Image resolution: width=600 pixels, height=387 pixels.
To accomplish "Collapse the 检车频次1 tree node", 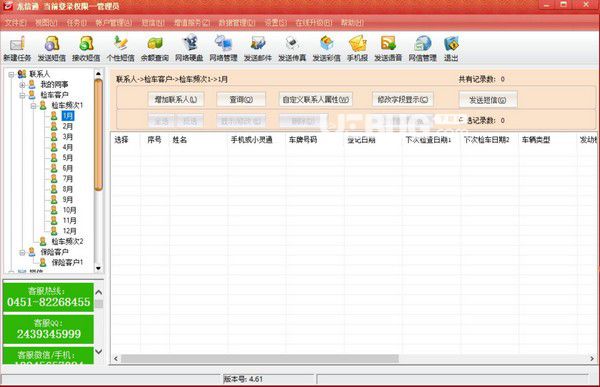I will pyautogui.click(x=33, y=105).
